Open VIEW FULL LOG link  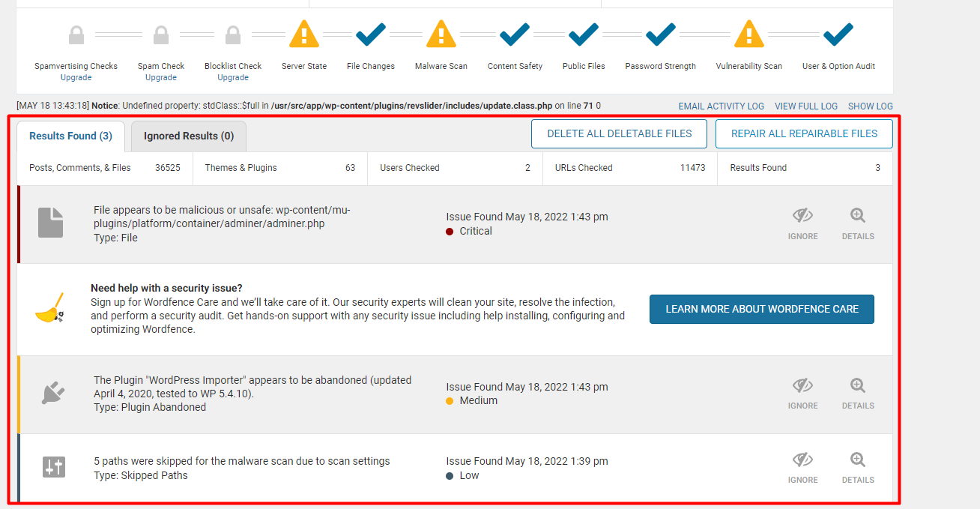coord(805,106)
